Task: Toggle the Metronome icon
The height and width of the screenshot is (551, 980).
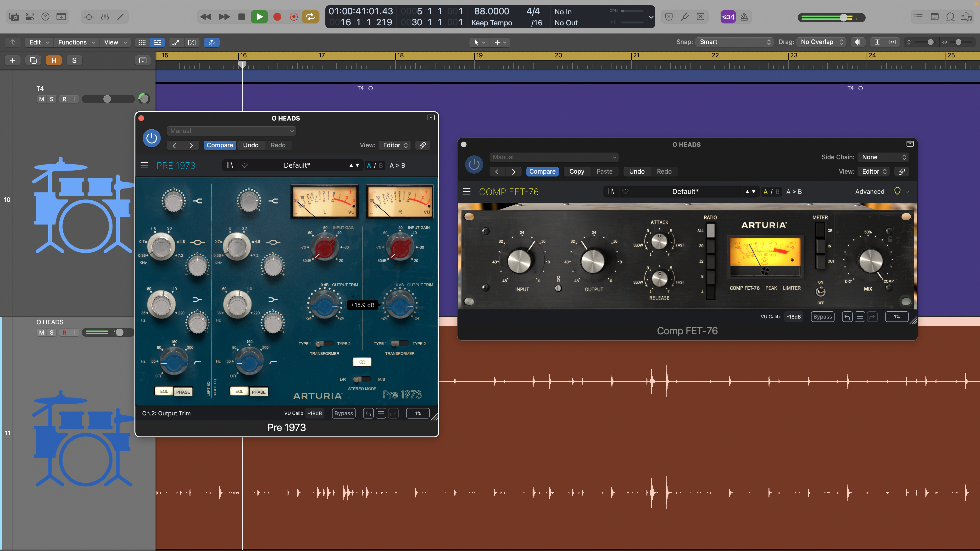Action: point(745,17)
